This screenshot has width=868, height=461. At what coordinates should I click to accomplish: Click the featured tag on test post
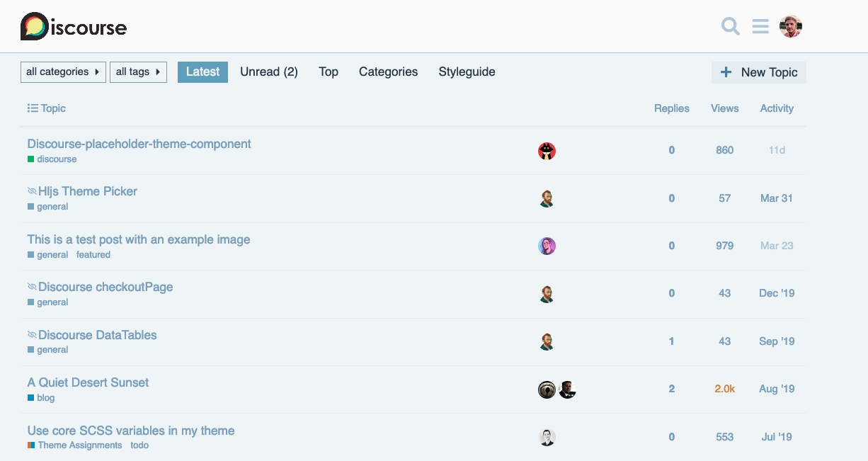click(93, 255)
